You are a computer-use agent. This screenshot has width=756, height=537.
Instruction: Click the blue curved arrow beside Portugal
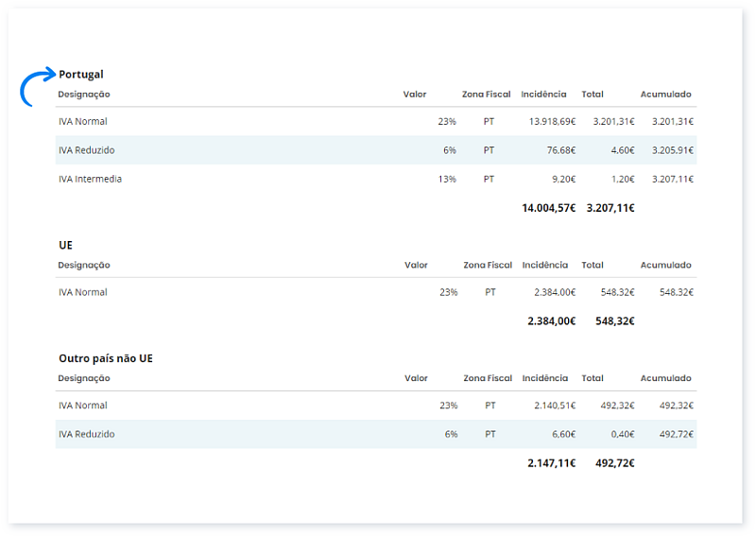click(x=36, y=85)
